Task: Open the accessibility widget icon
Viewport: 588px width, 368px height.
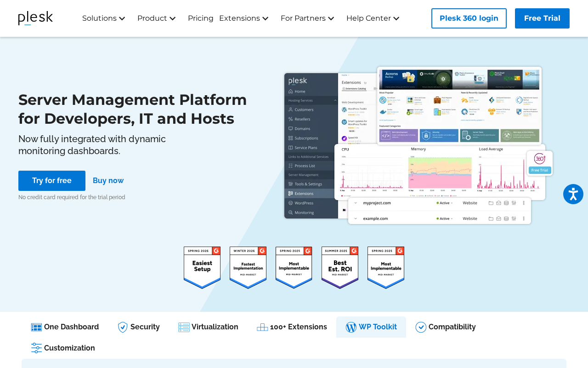Action: point(573,194)
